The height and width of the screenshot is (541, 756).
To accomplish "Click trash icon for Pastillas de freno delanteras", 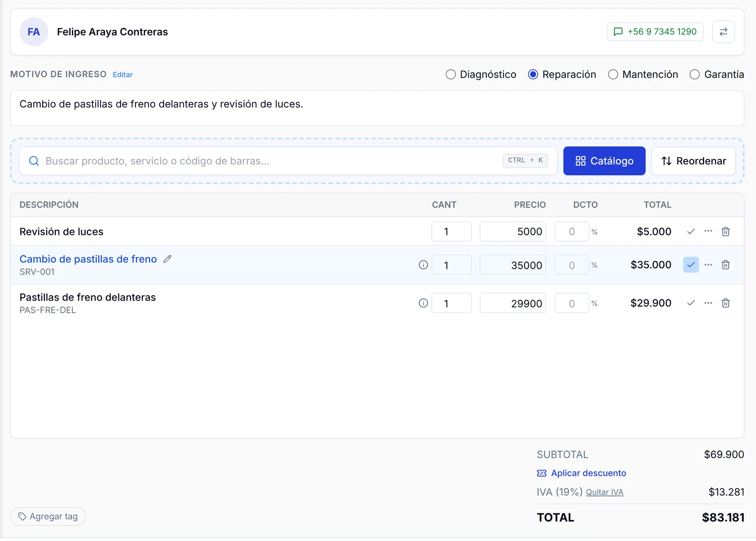I will (x=726, y=303).
